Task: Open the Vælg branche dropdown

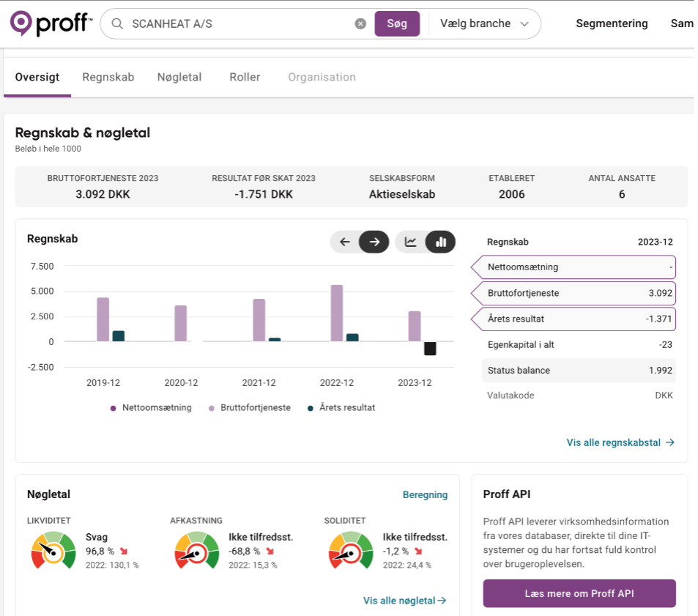Action: coord(484,23)
